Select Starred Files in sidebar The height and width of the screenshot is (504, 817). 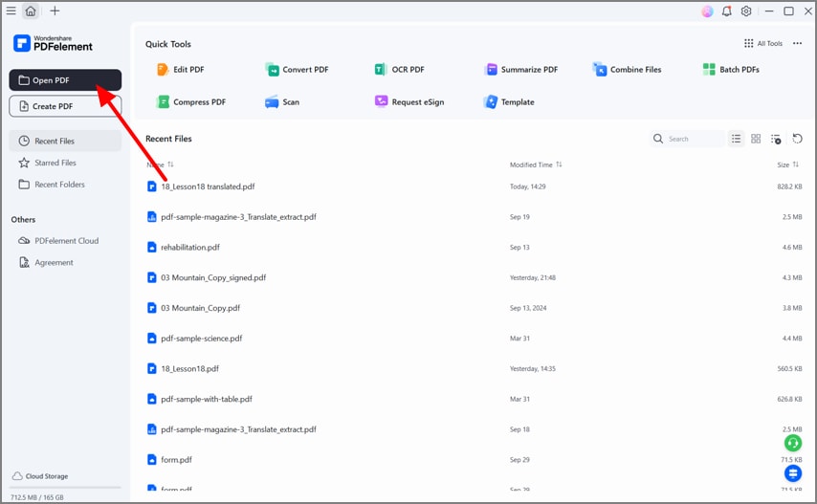tap(55, 163)
